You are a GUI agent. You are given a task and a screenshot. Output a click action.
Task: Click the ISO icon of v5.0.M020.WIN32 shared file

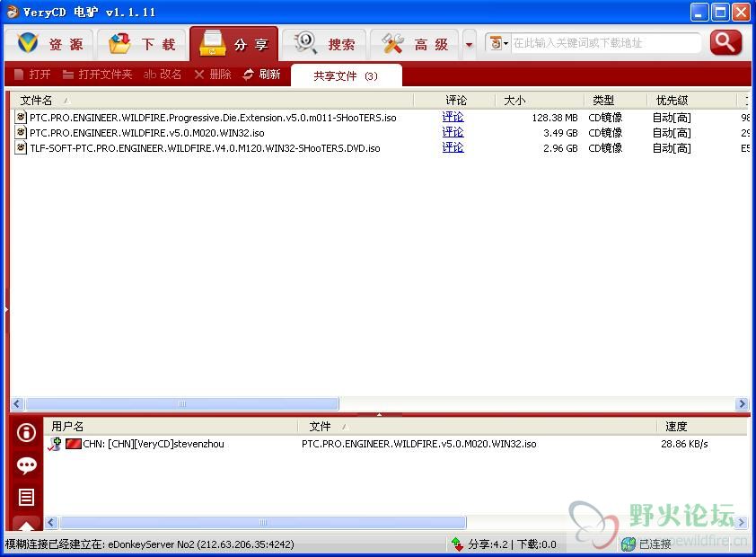pos(21,132)
